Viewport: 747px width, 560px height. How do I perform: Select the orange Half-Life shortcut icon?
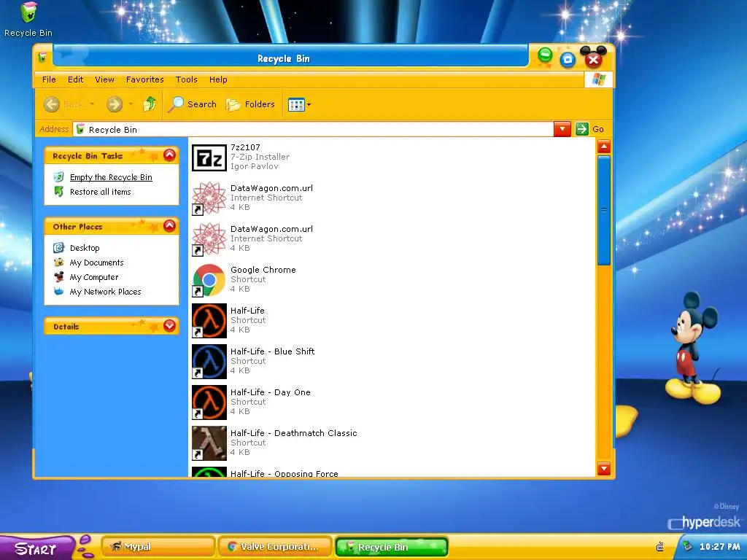point(209,321)
